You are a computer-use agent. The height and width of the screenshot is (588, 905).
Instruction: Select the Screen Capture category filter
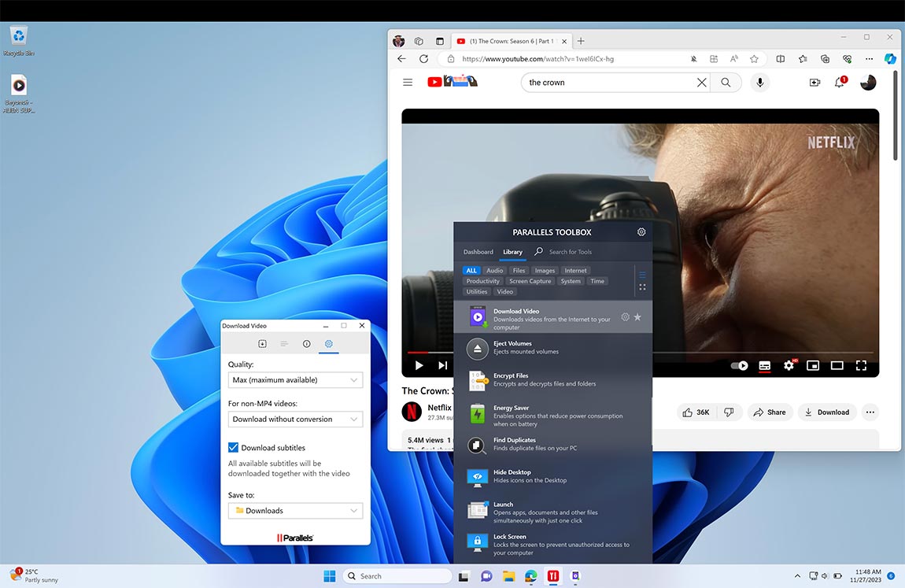[530, 280]
